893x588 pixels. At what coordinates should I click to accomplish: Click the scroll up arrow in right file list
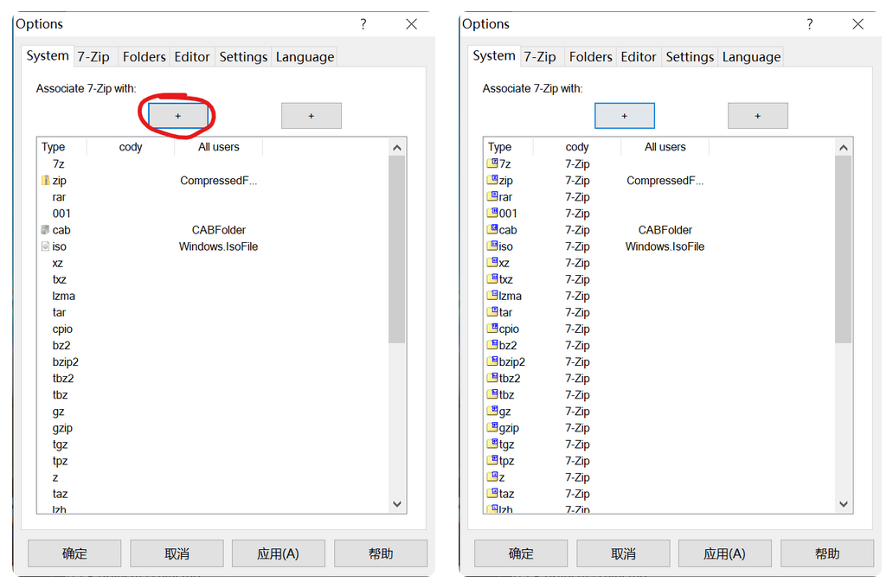pyautogui.click(x=844, y=148)
